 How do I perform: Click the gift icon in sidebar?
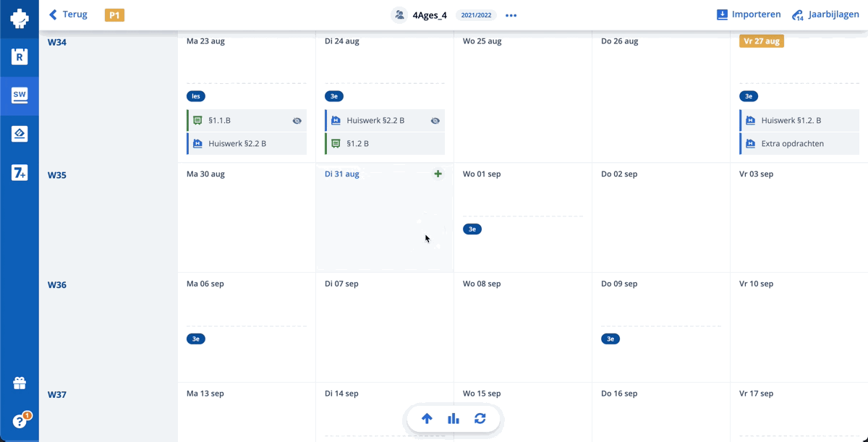[20, 383]
